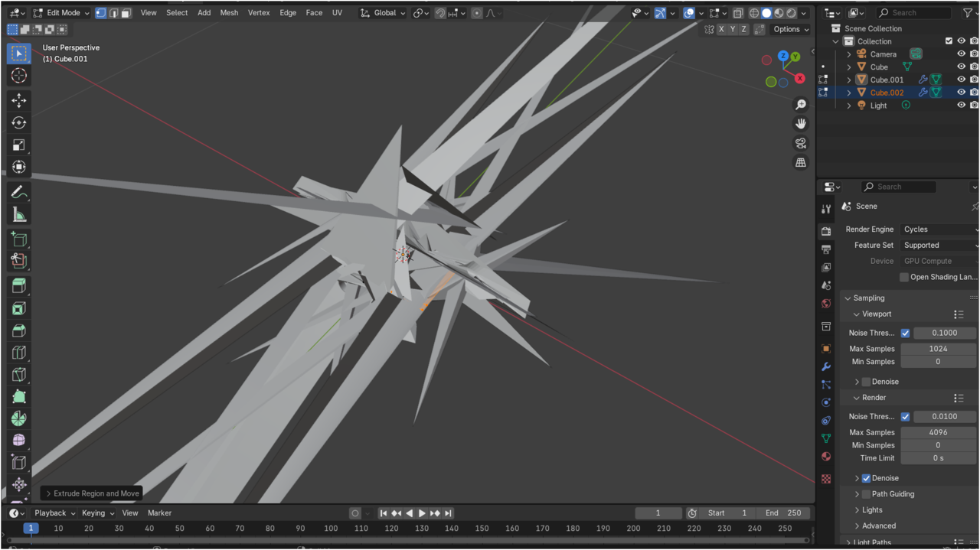Screen dimensions: 980x550
Task: Click the Options button in viewport header
Action: pyautogui.click(x=790, y=29)
